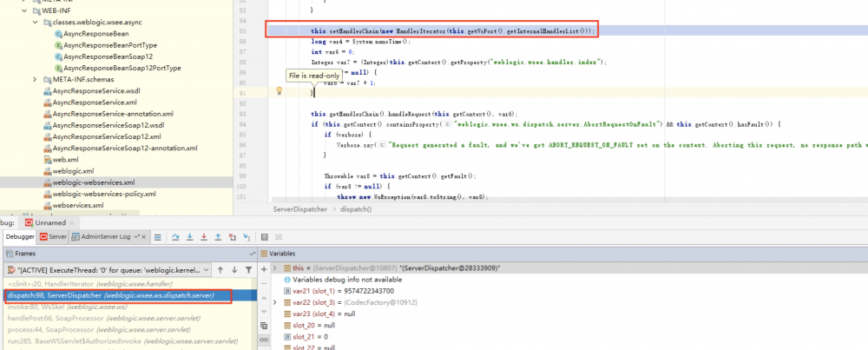Collapse the WEB-INF folder
The height and width of the screenshot is (350, 868).
23,10
